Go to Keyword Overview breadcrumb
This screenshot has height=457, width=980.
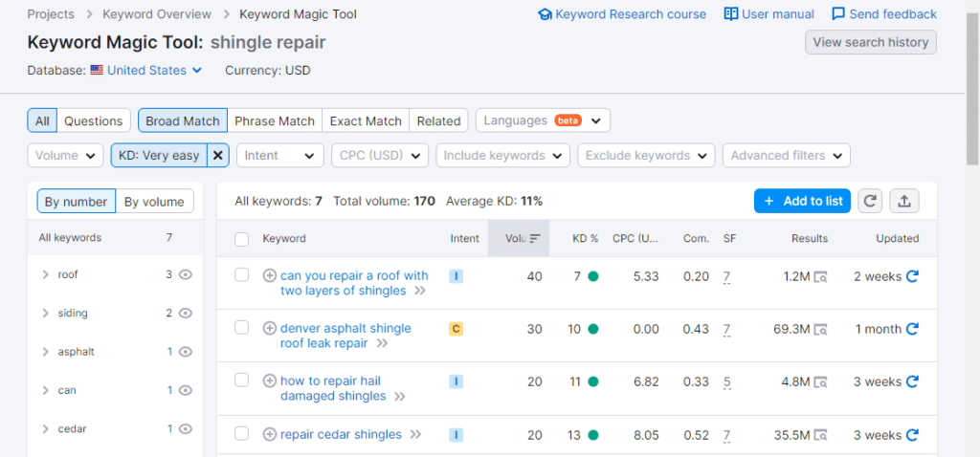(x=157, y=13)
